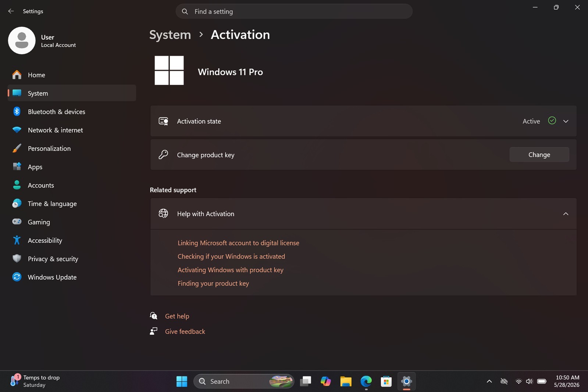Image resolution: width=588 pixels, height=392 pixels.
Task: Open the User local account profile
Action: 42,40
